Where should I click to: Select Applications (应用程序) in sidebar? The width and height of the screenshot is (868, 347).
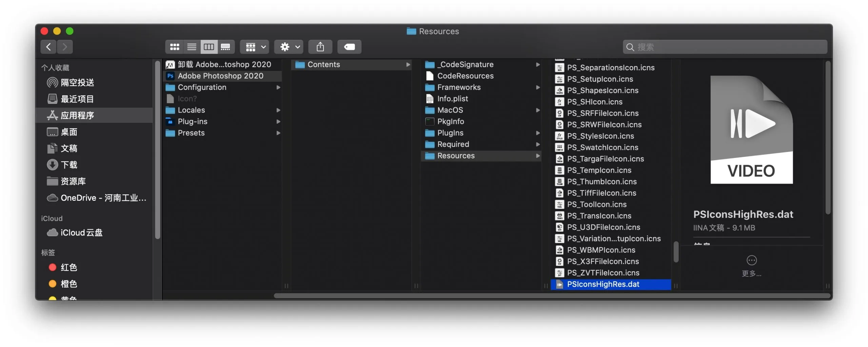coord(94,115)
